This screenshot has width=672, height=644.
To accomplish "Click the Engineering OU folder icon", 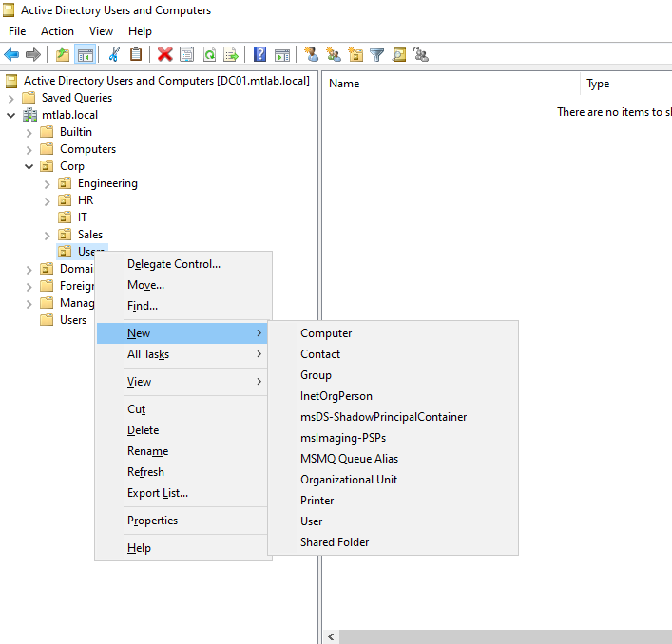I will (65, 183).
